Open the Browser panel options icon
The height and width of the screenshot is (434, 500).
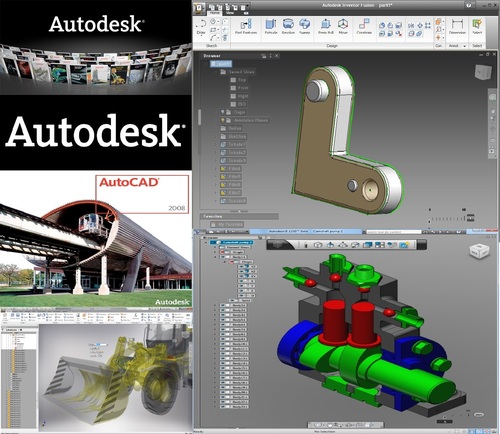pos(263,56)
